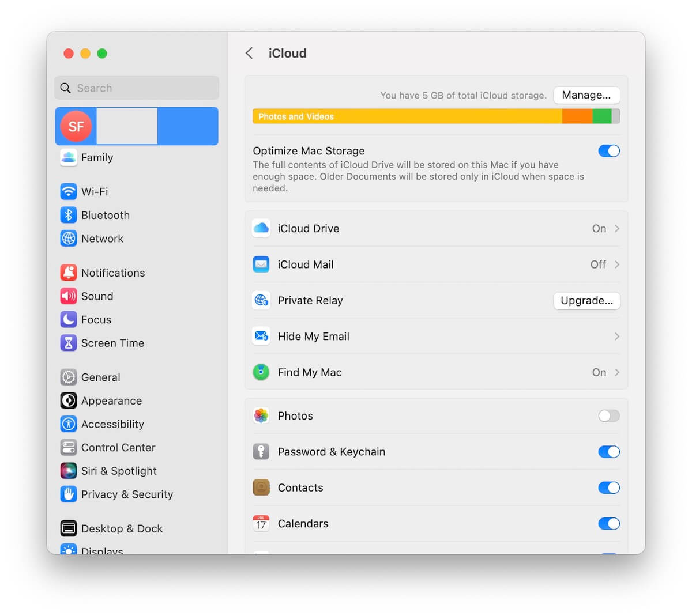The width and height of the screenshot is (692, 616).
Task: Click the iCloud Mail envelope icon
Action: tap(261, 264)
